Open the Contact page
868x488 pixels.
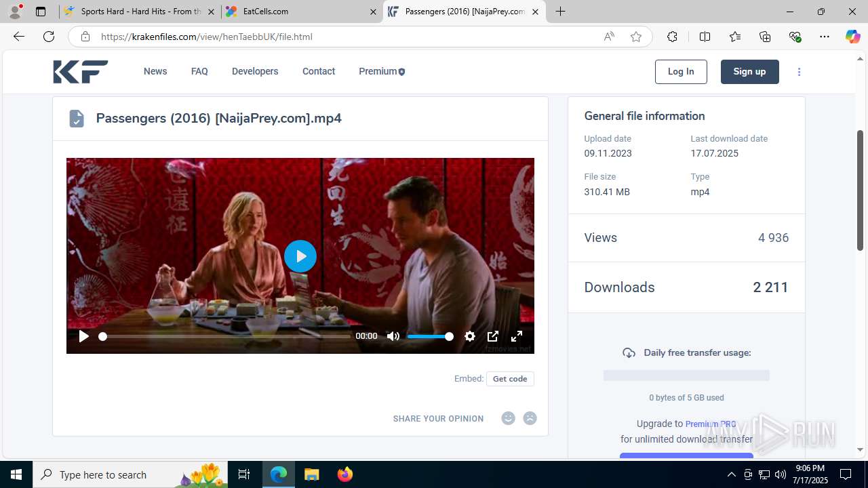319,71
